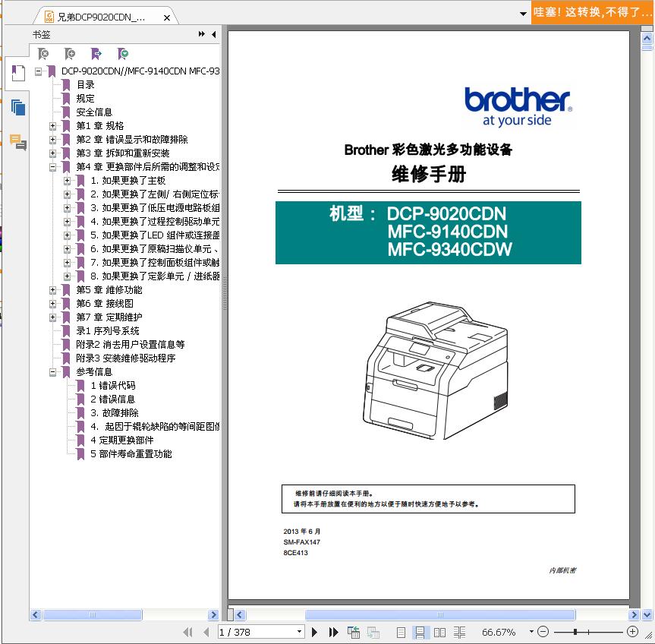Screen dimensions: 655x644
Task: Collapse the 参考信息 bookmark node
Action: click(x=52, y=372)
